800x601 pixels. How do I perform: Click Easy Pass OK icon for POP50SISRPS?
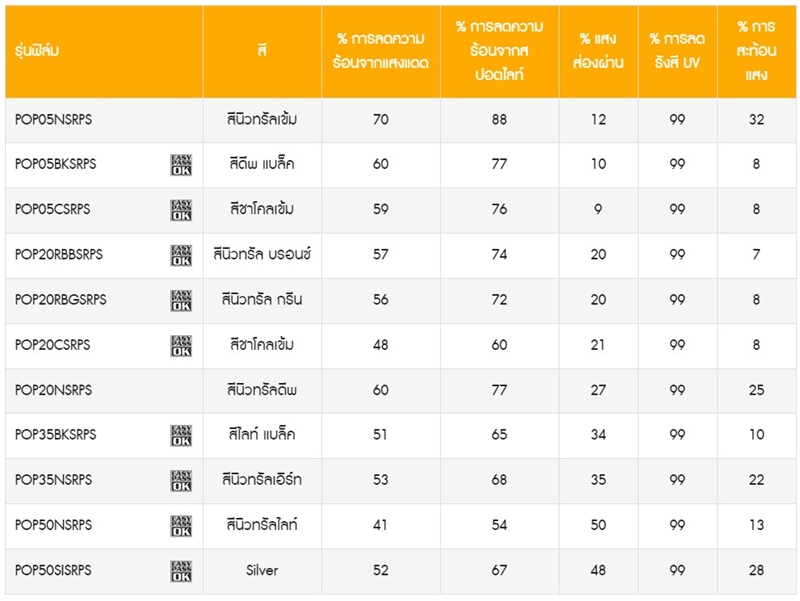point(181,571)
